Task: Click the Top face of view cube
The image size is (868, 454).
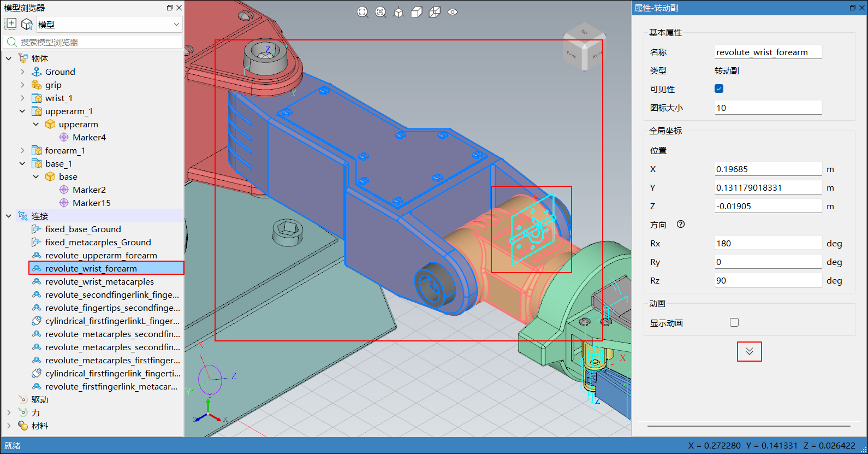Action: coord(584,32)
